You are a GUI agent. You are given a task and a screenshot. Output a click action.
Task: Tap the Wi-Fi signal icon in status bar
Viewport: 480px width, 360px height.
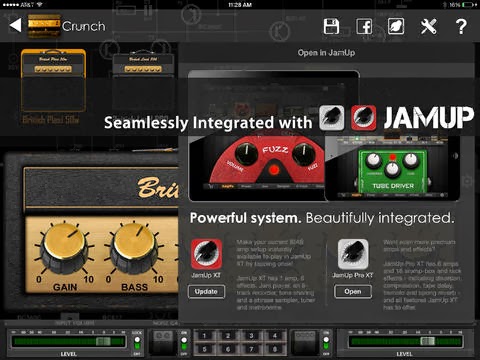tap(40, 5)
